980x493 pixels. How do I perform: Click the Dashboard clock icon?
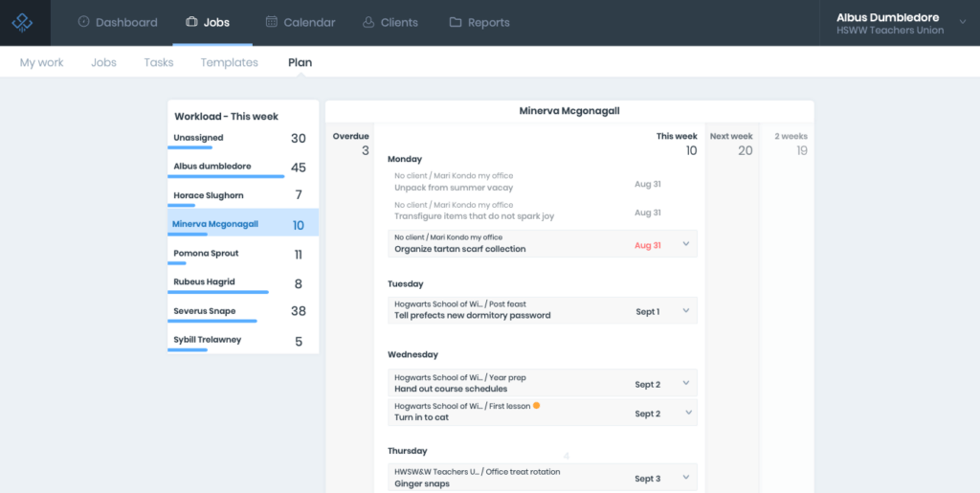83,22
